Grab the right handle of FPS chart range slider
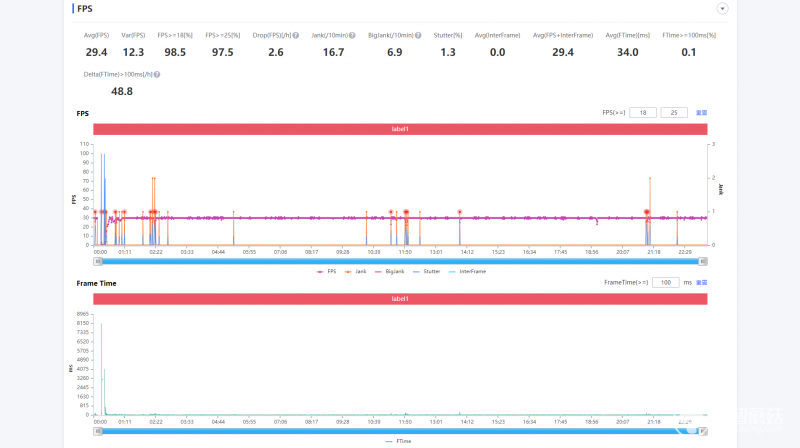 coord(703,261)
